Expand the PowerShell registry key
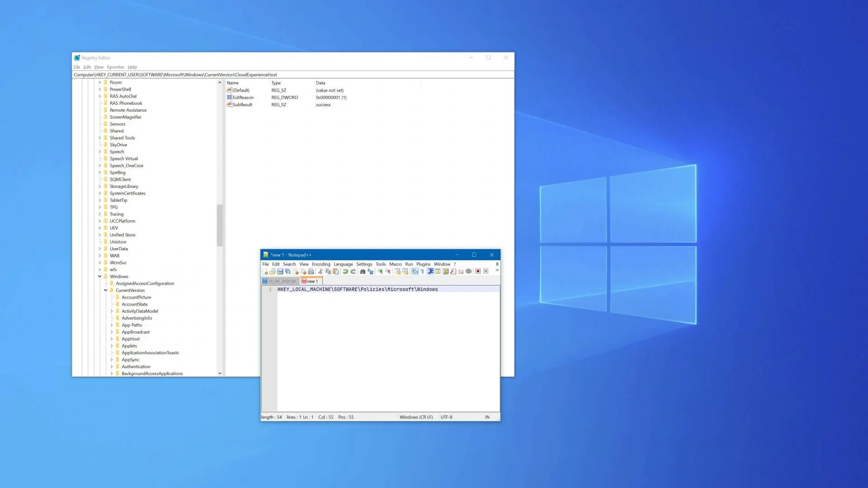Viewport: 868px width, 488px height. point(99,89)
